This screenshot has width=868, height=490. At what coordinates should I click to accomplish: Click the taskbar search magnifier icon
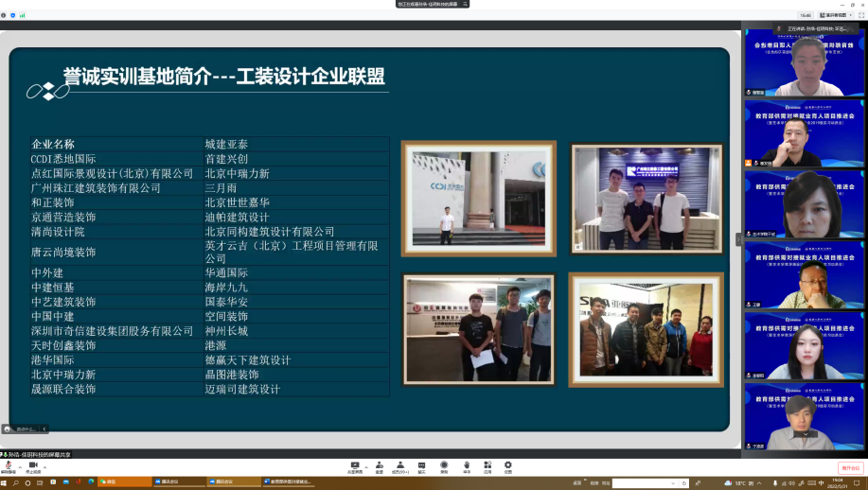pos(15,483)
